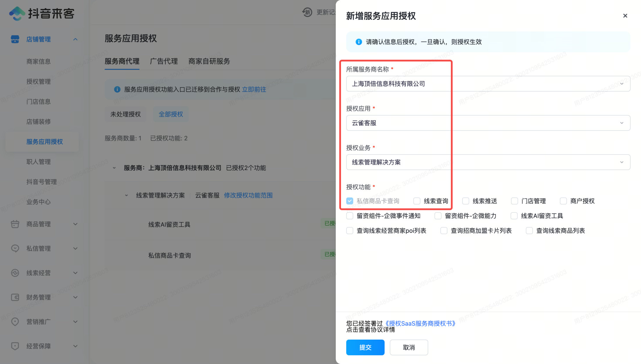Image resolution: width=641 pixels, height=364 pixels.
Task: Check the 线索推送 checkbox
Action: 466,201
